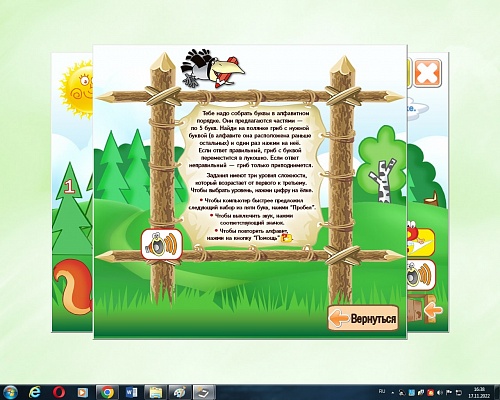Click the Помощь help icon in the instructions
Screen dimensions: 500x400
click(287, 238)
